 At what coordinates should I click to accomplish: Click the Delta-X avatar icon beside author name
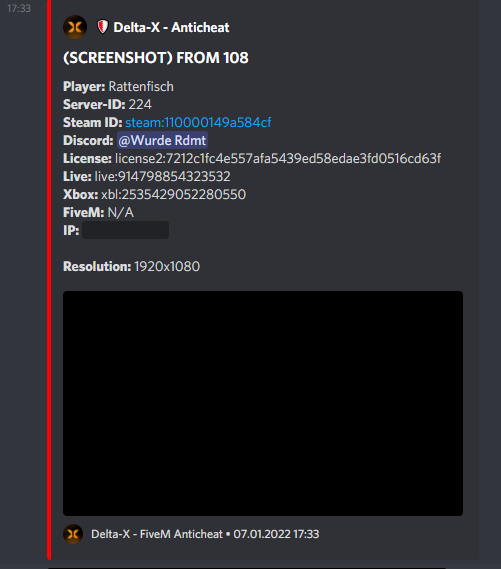75,27
